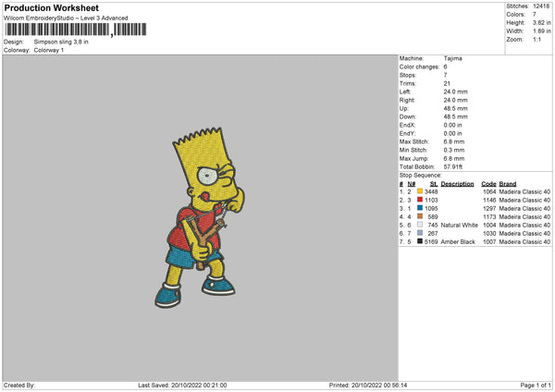Click 'Madeira Classic 40' in row 4
Screen dimensions: 555x392
(x=524, y=217)
